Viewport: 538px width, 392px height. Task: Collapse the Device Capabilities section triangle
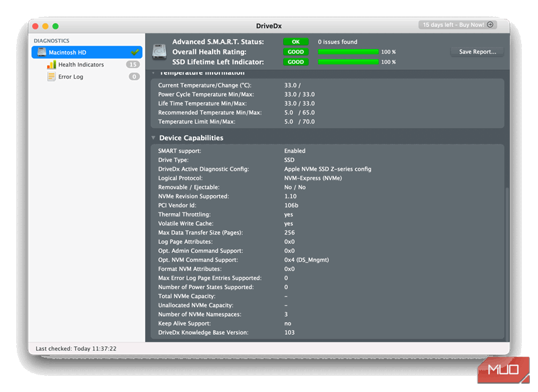click(153, 138)
